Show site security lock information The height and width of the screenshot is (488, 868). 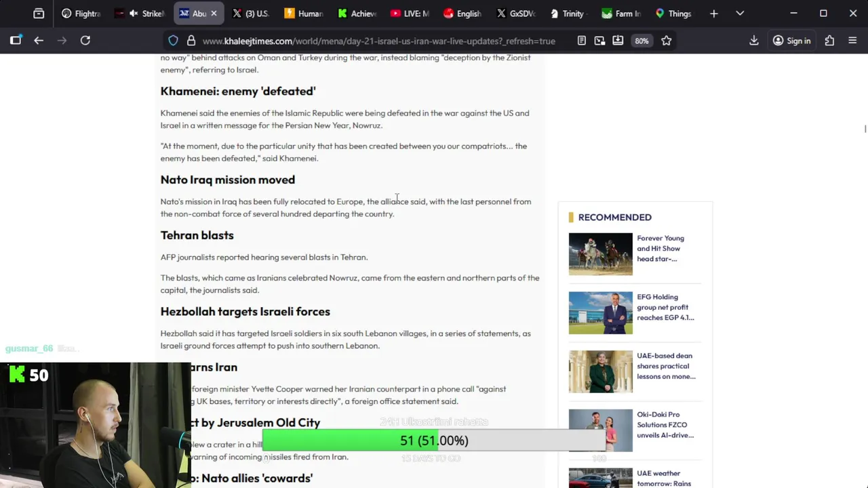191,41
